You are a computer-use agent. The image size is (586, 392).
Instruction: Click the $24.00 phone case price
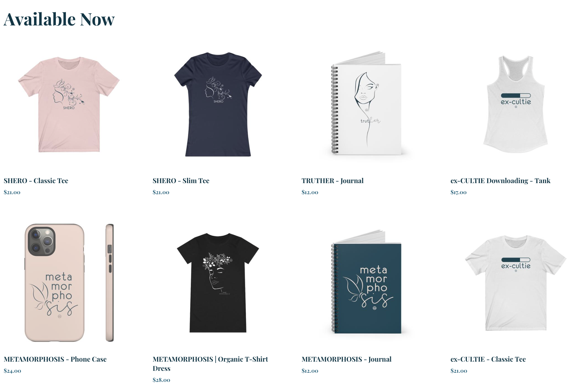pyautogui.click(x=12, y=371)
